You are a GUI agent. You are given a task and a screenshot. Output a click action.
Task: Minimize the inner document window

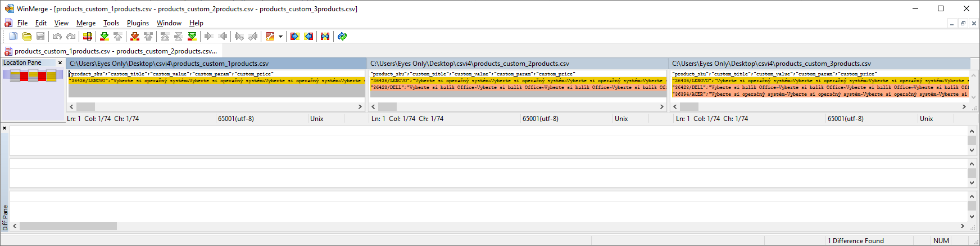click(952, 23)
